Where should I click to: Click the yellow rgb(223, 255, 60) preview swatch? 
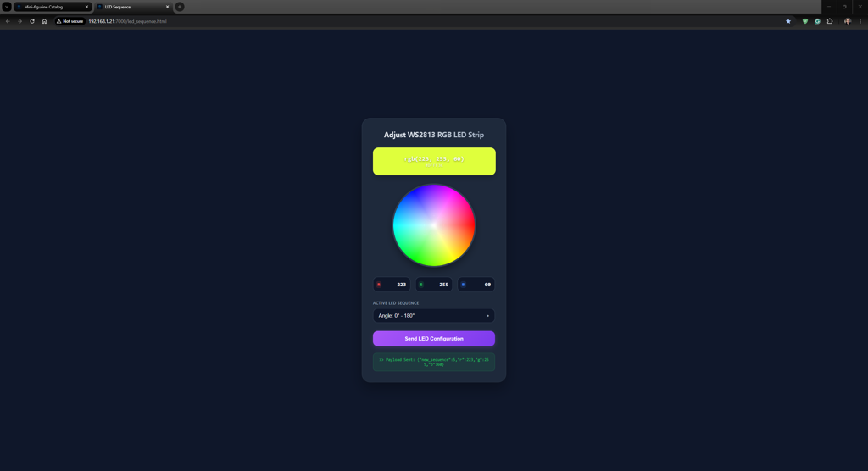click(434, 161)
